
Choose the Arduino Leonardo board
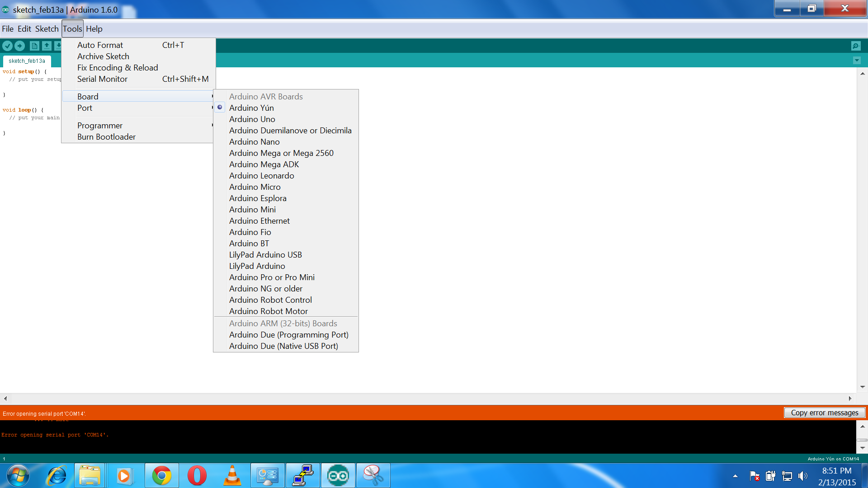click(261, 176)
